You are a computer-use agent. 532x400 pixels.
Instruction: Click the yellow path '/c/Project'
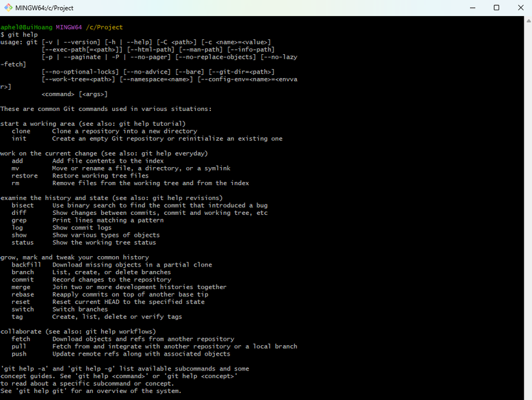[x=104, y=27]
